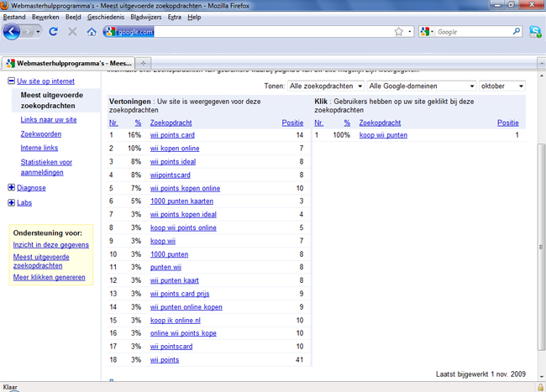Expand the Diagnose section
Screen dimensions: 546x392
11,187
